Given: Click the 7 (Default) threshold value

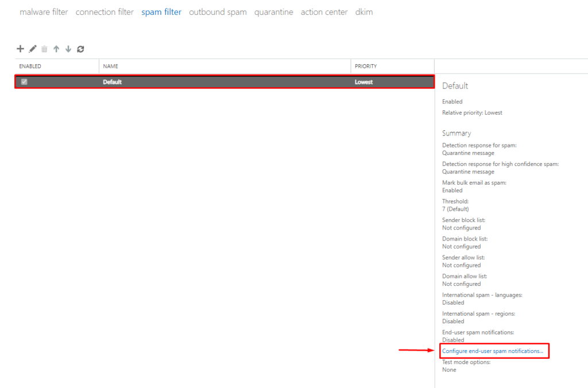Looking at the screenshot, I should (x=455, y=209).
